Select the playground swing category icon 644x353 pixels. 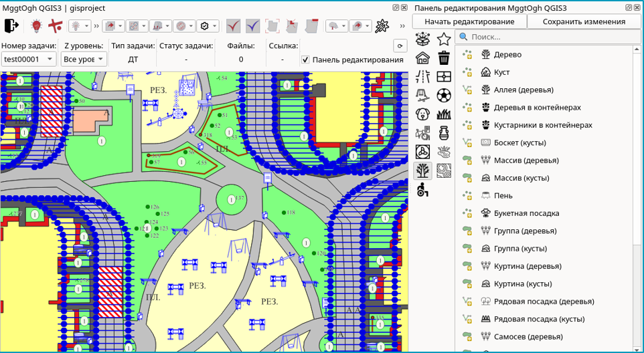click(x=422, y=96)
